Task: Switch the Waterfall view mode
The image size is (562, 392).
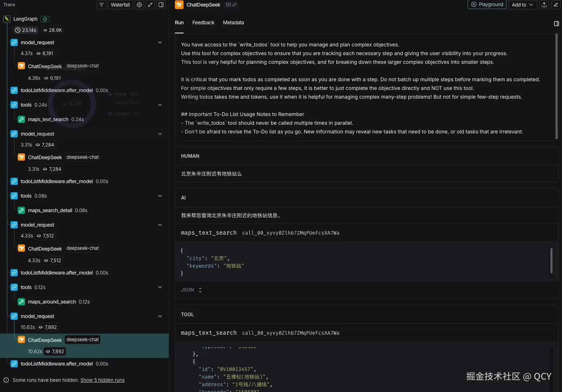Action: pyautogui.click(x=120, y=5)
